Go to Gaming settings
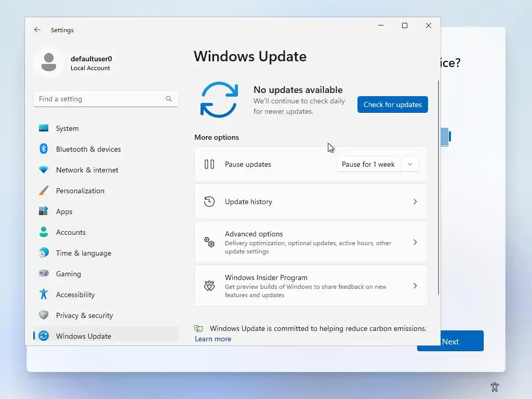Viewport: 532px width, 399px height. [106, 273]
